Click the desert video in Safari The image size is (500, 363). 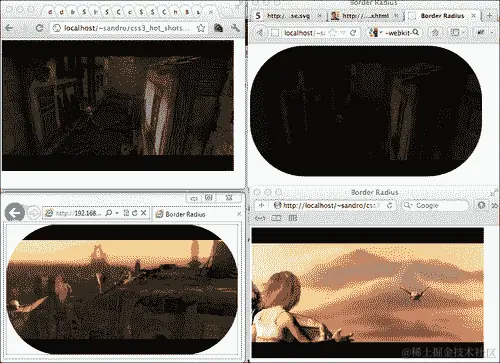[368, 293]
